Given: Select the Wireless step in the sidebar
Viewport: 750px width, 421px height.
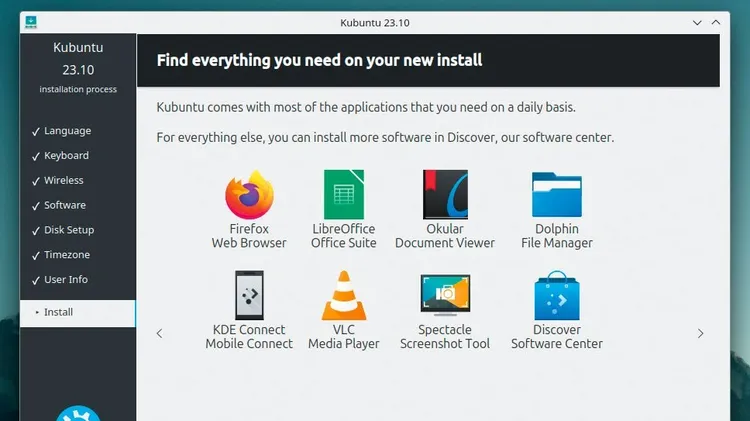Looking at the screenshot, I should [64, 180].
